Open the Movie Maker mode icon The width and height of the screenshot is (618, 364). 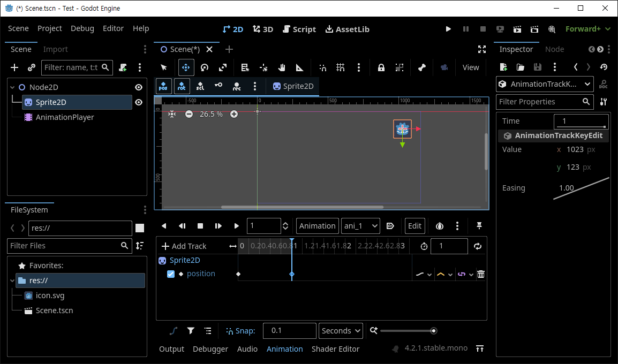552,29
